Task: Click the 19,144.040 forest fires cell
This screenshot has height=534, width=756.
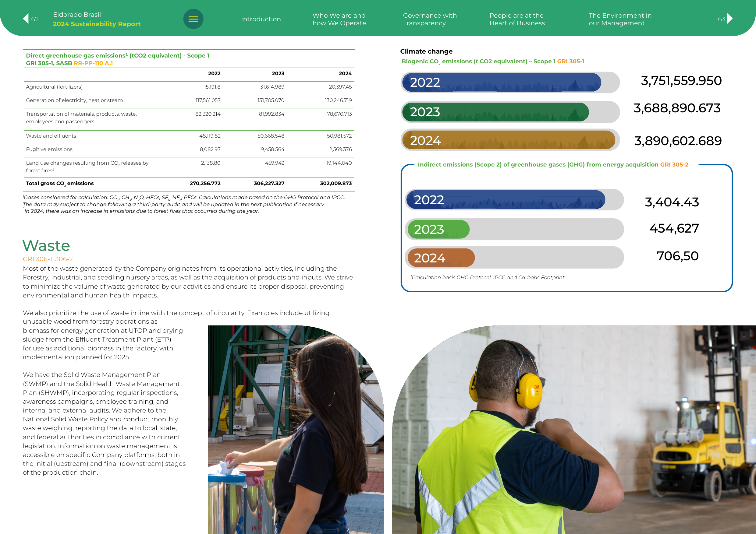Action: 339,163
